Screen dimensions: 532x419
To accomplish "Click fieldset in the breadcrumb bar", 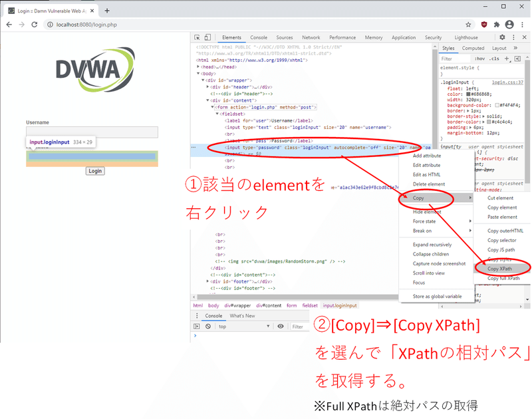I will 310,305.
